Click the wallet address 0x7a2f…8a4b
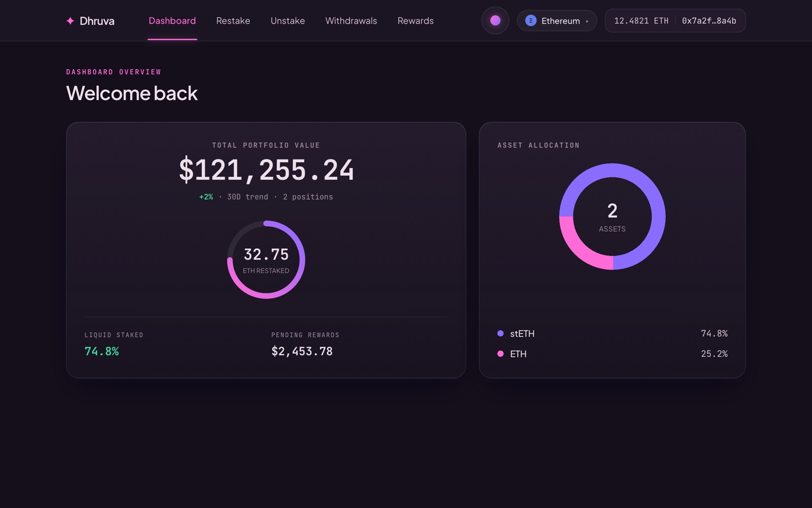This screenshot has height=508, width=812. (709, 21)
